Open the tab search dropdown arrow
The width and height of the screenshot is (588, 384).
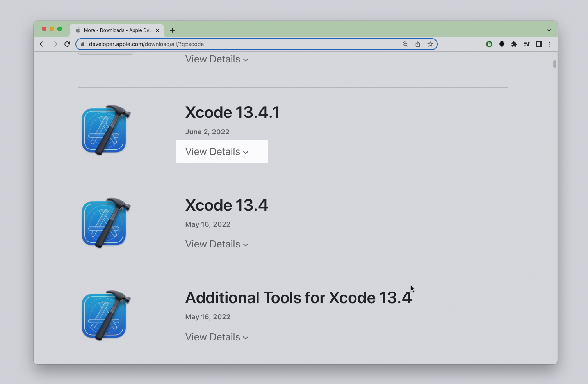coord(549,30)
